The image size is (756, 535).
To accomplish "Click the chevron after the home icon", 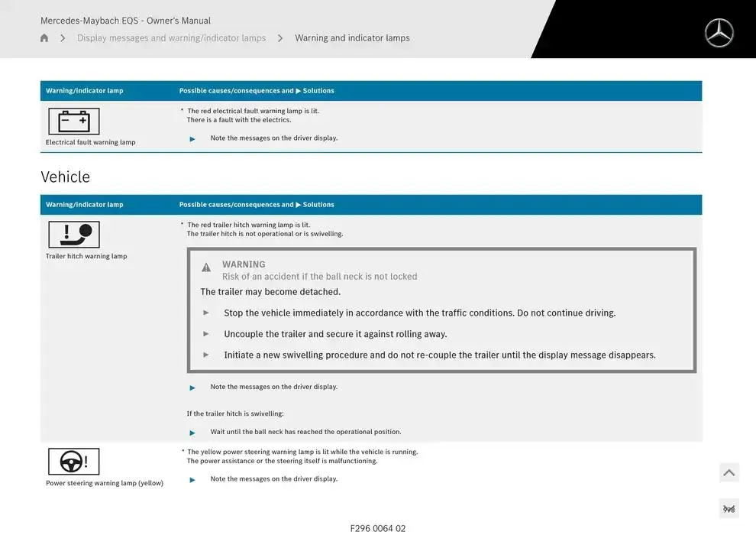I will tap(63, 38).
